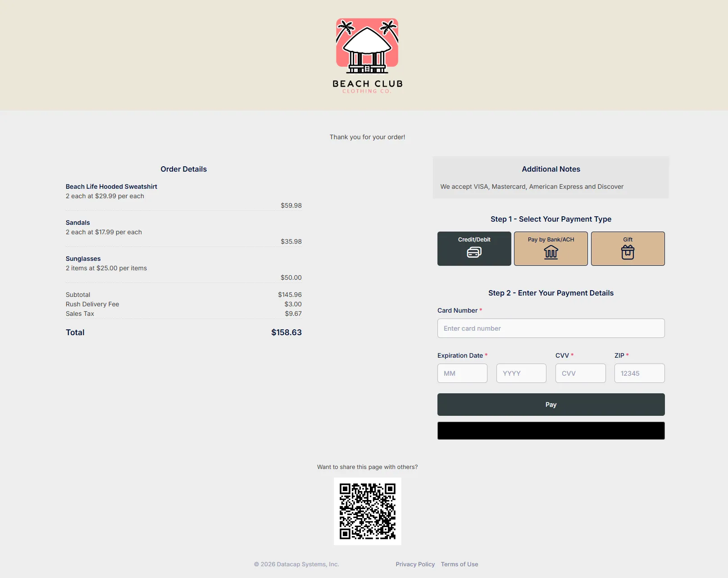Click the Datacap Systems copyright text

[296, 564]
